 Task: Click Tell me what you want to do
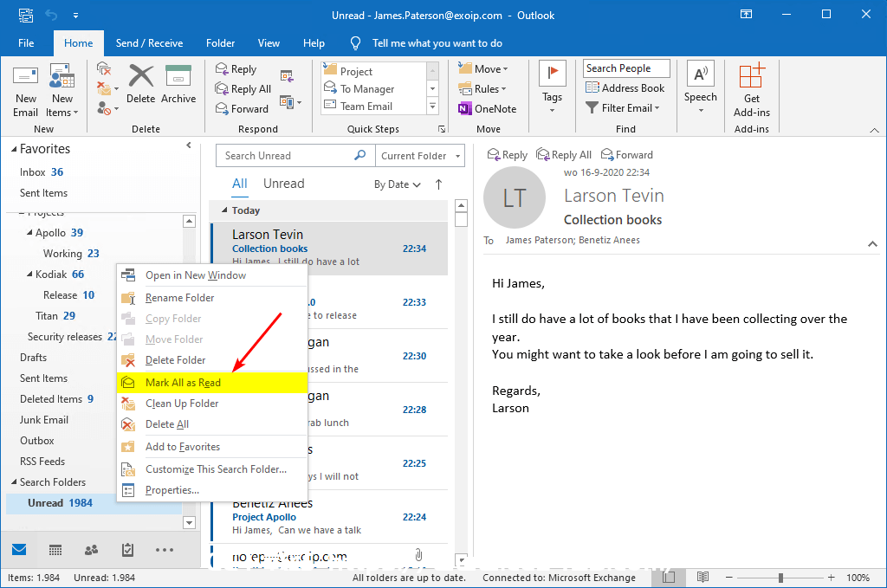click(x=437, y=43)
